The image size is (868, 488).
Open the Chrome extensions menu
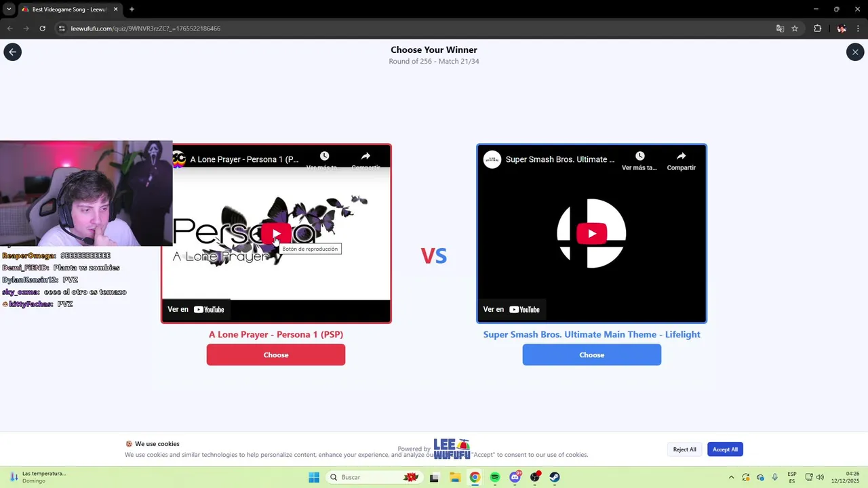pos(817,28)
